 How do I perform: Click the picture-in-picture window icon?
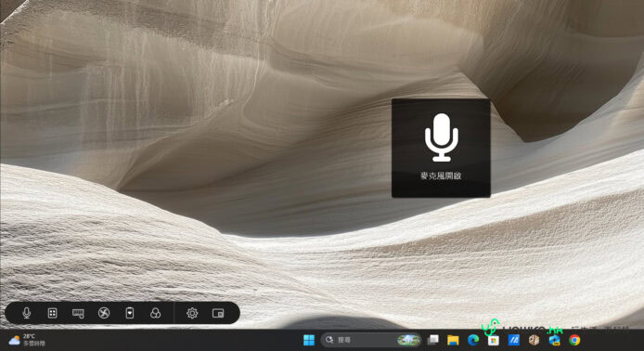218,313
